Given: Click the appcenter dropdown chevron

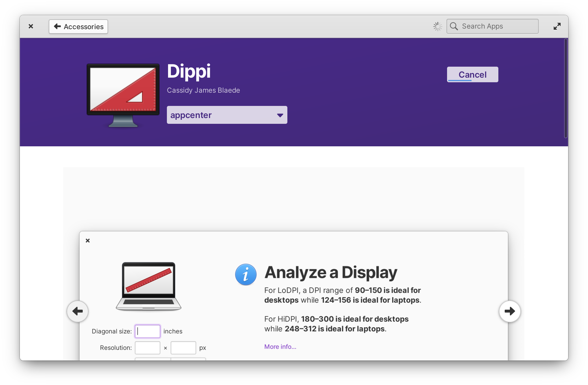Looking at the screenshot, I should click(x=279, y=115).
